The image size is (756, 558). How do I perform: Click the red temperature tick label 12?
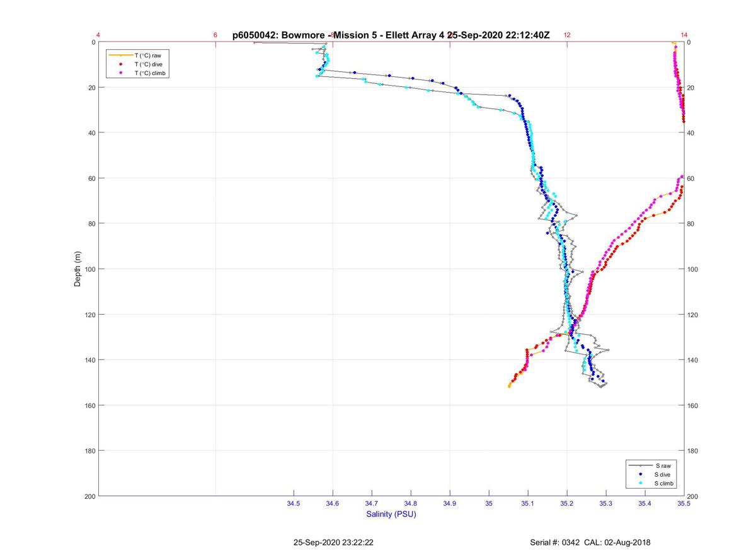(567, 35)
